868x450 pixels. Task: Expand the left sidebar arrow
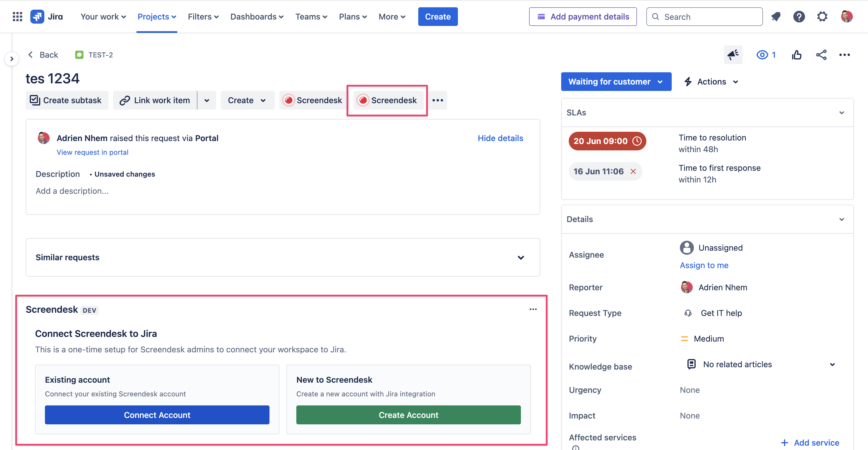(12, 59)
